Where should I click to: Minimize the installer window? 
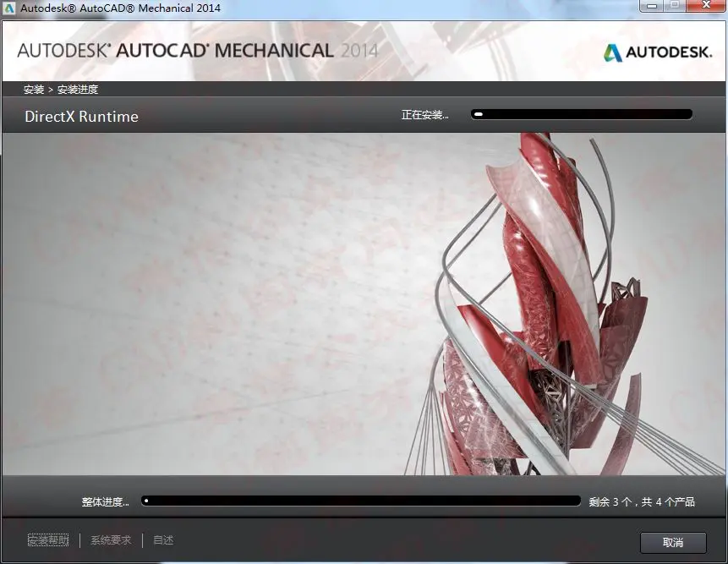[652, 6]
